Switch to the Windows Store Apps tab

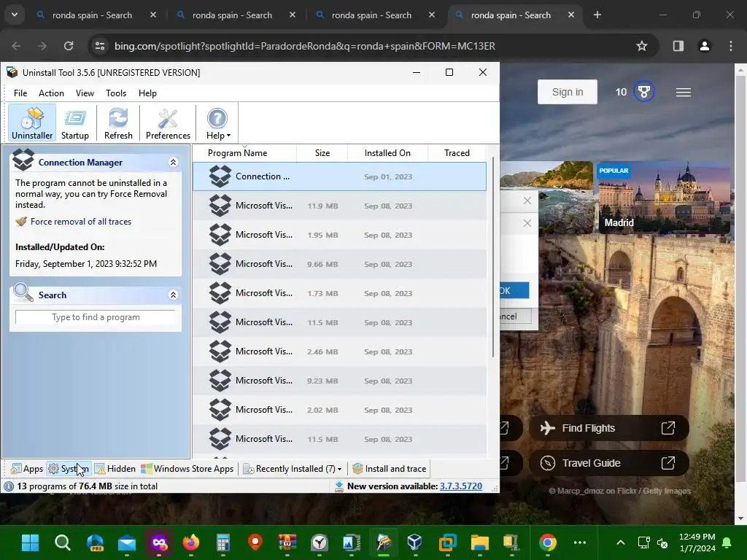pyautogui.click(x=187, y=469)
